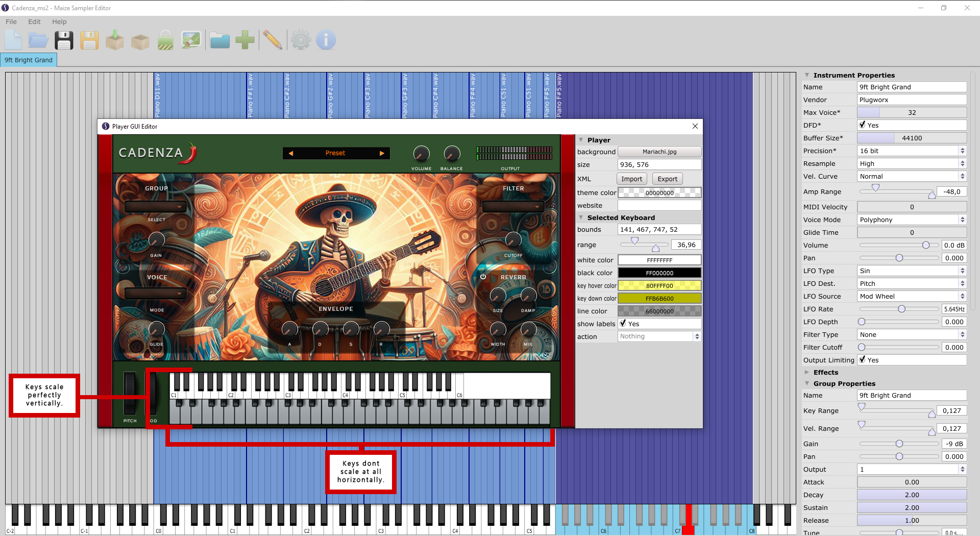Open the GROUP select dropdown
Viewport: 980px width, 536px height.
(156, 207)
